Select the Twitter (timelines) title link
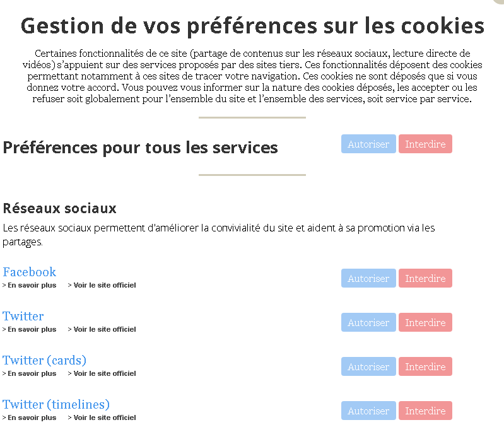The height and width of the screenshot is (432, 504). (56, 404)
